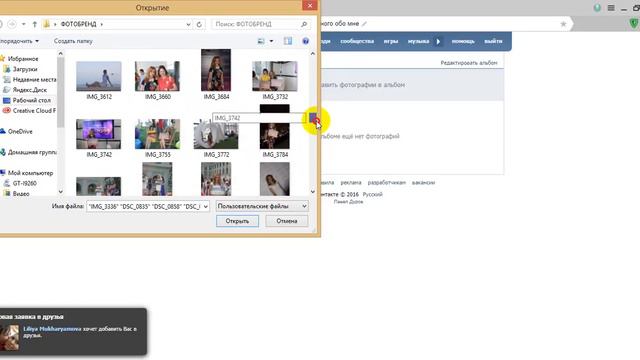Click Создать папку button
The image size is (640, 360).
tap(73, 41)
